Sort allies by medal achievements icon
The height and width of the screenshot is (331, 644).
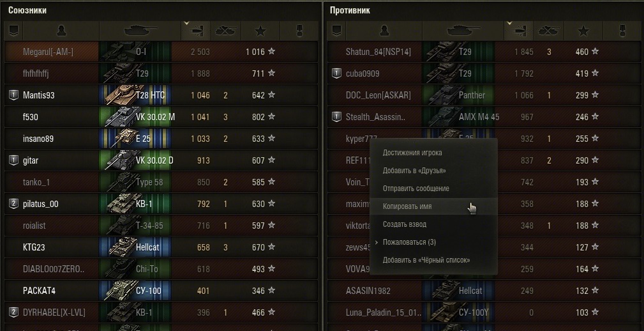(x=299, y=31)
